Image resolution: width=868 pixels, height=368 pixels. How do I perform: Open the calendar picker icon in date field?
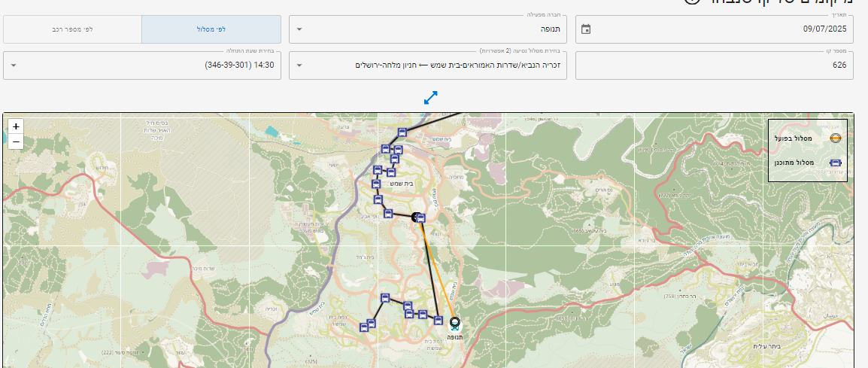[x=586, y=29]
